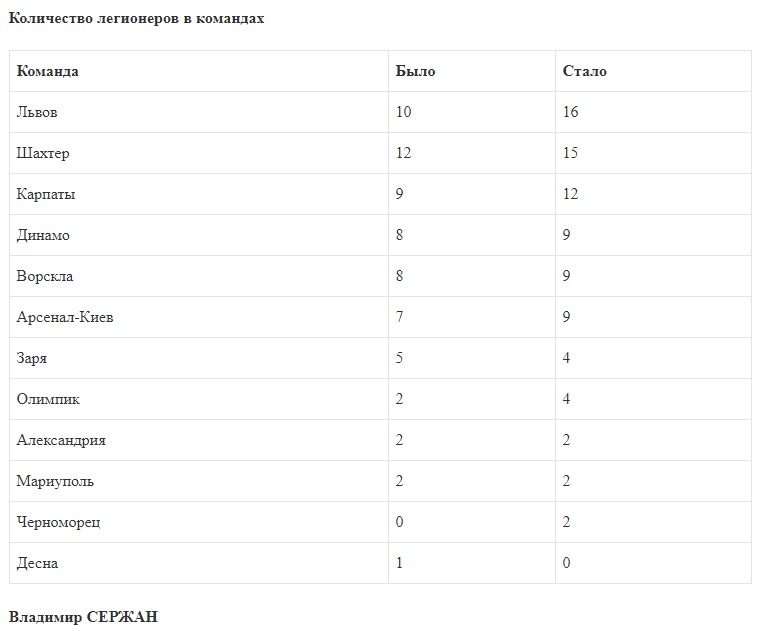
Task: Click Львов's Стало value 16
Action: click(571, 112)
